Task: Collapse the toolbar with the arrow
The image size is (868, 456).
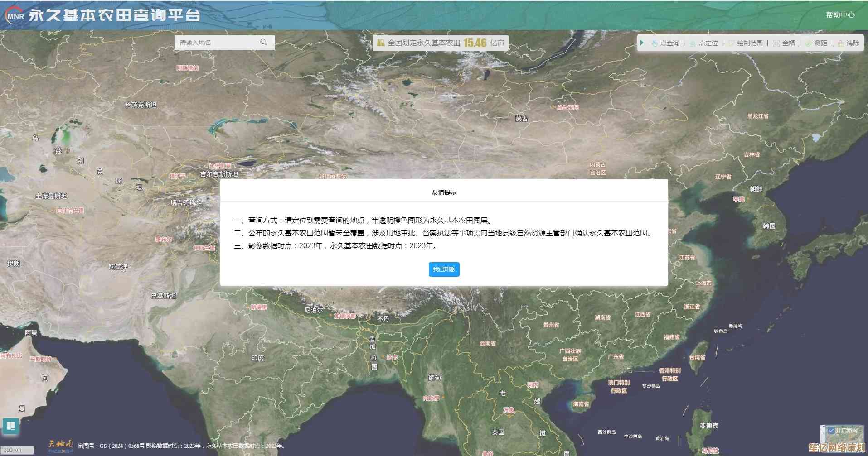Action: [642, 43]
